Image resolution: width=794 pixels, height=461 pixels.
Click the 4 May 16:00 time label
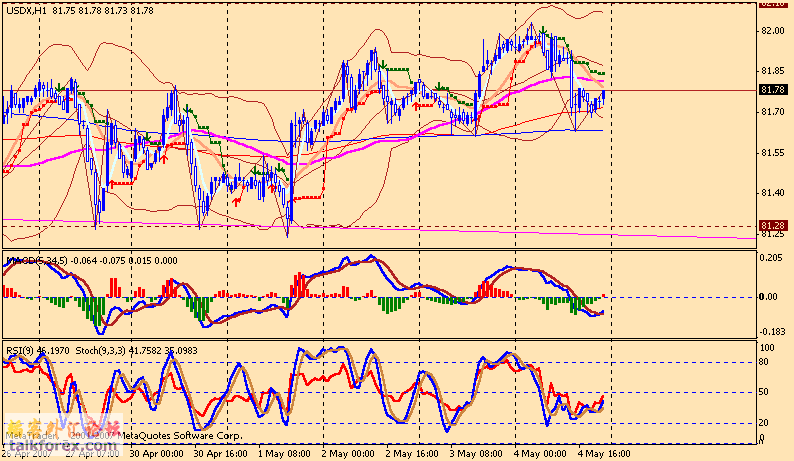[604, 453]
